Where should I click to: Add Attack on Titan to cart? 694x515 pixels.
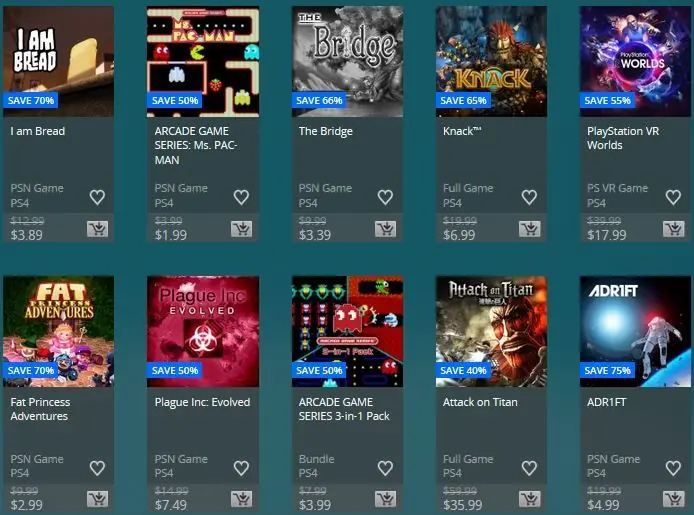530,499
